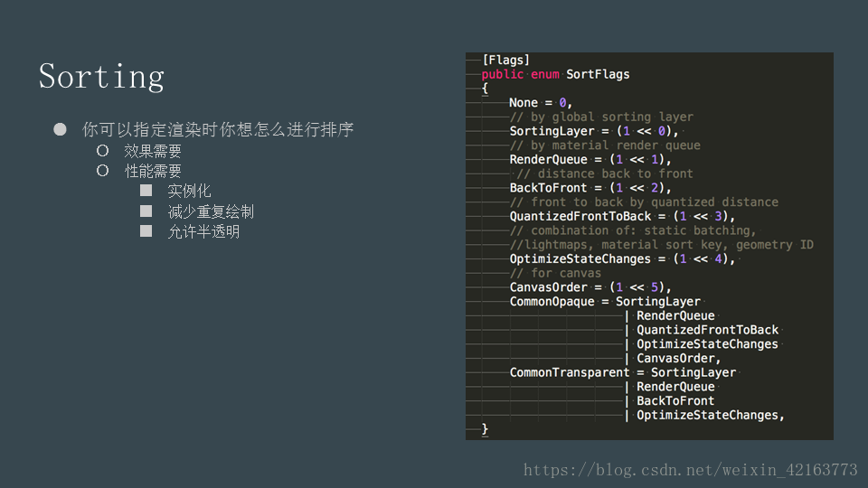Click the list item '实例化'
The height and width of the screenshot is (488, 868).
(x=189, y=191)
